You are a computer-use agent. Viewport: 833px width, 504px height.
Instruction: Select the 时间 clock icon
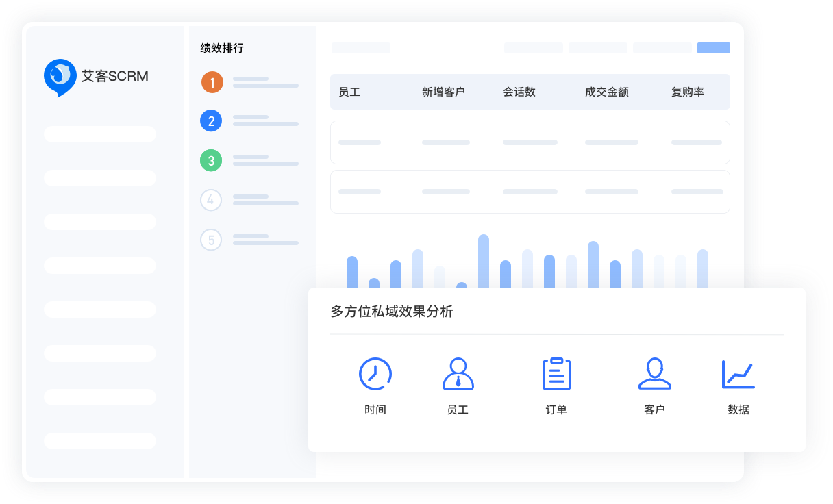pos(375,374)
